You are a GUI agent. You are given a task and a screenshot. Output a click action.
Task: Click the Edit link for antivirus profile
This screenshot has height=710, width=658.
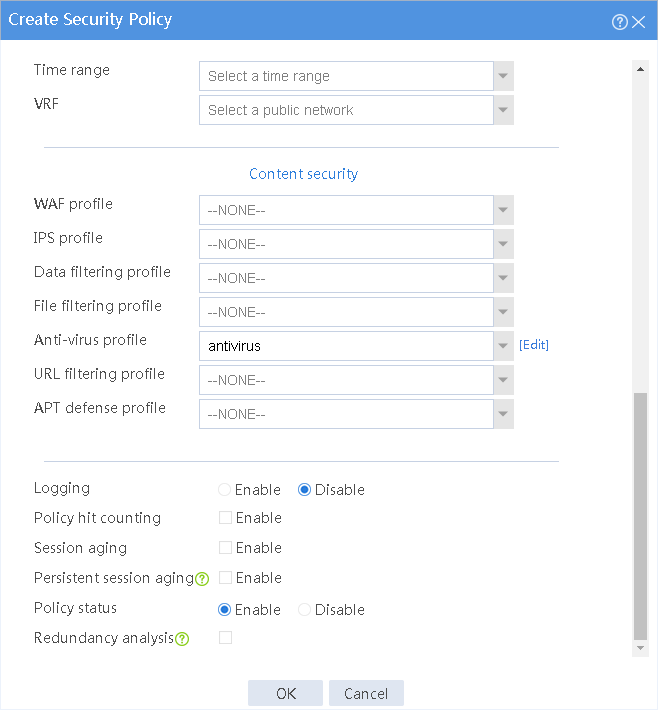(x=534, y=345)
